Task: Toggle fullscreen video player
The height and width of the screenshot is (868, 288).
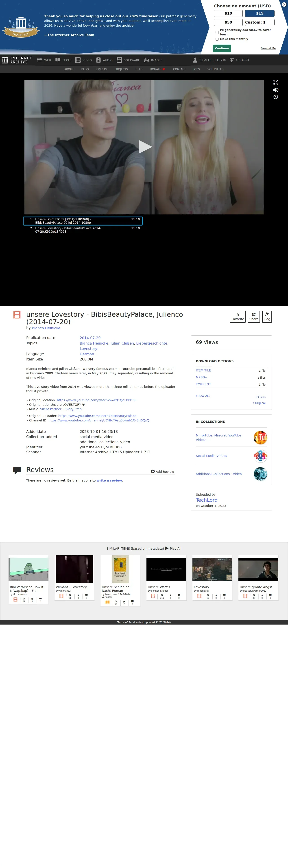Action: 275,82
